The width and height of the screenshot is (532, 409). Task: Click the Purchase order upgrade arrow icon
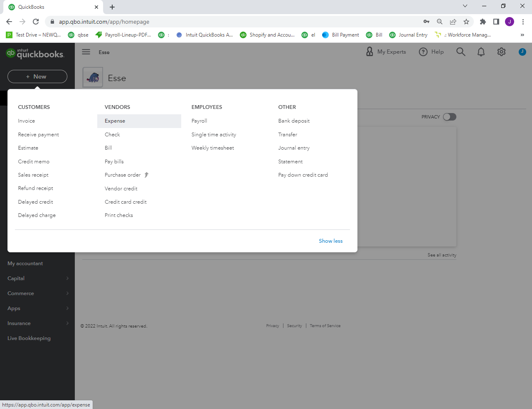(x=146, y=175)
